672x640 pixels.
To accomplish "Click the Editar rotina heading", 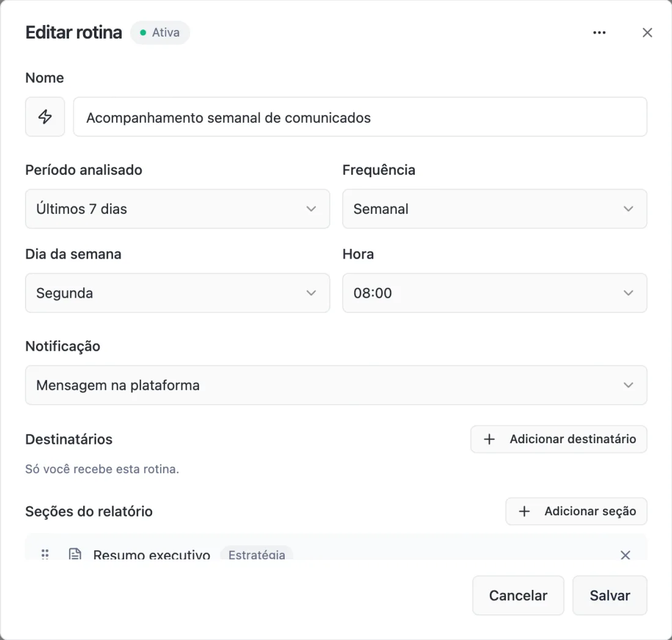I will coord(74,32).
